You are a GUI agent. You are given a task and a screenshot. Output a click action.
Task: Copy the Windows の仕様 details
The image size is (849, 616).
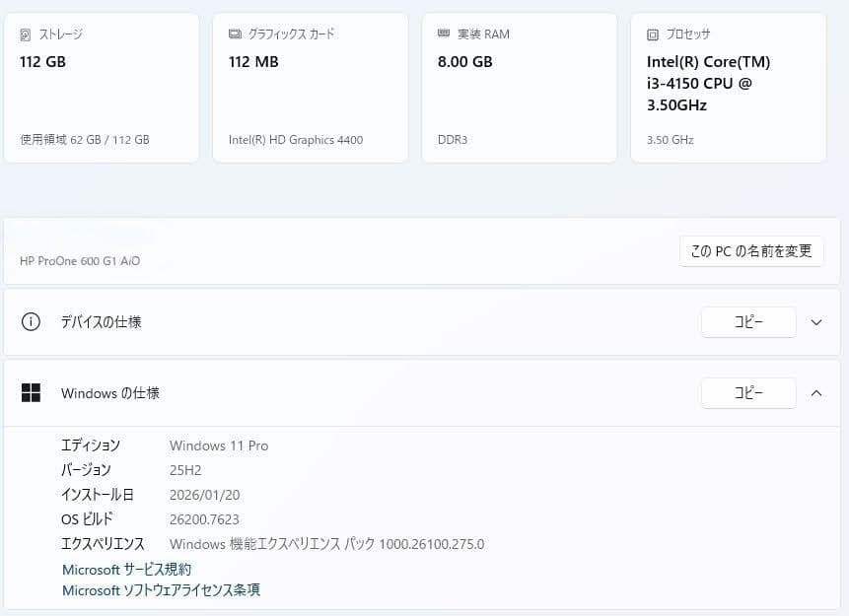pos(747,392)
